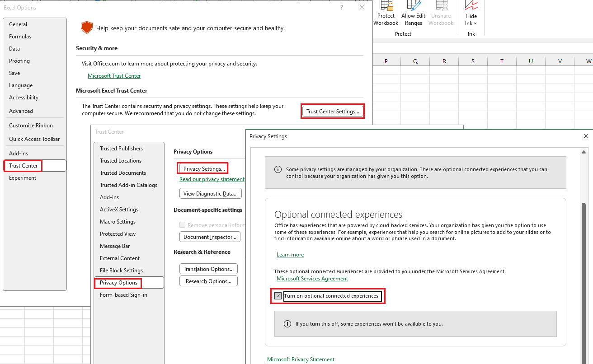Open the Experiment options category
593x364 pixels.
[x=35, y=178]
